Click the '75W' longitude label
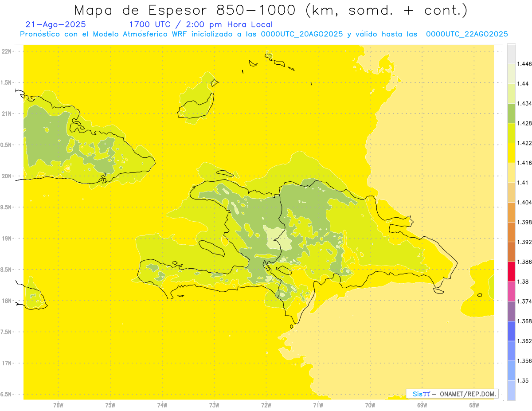 (110, 405)
